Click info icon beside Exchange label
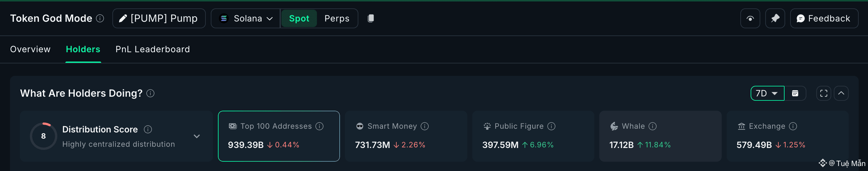 793,126
